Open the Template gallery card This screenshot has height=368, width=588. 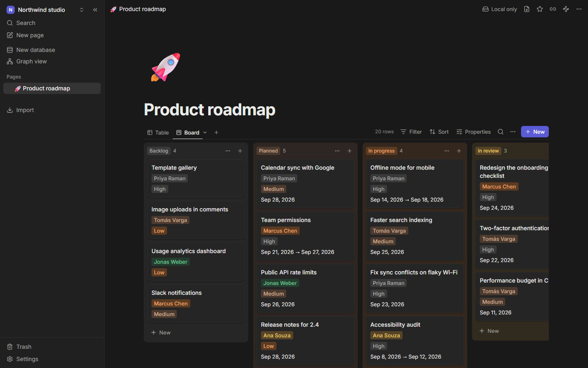click(x=196, y=178)
